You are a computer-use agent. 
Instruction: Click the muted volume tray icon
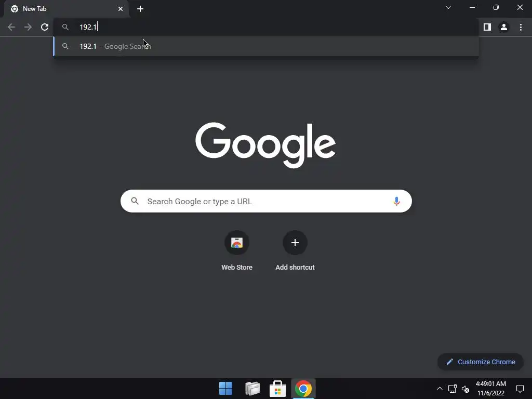pos(465,389)
